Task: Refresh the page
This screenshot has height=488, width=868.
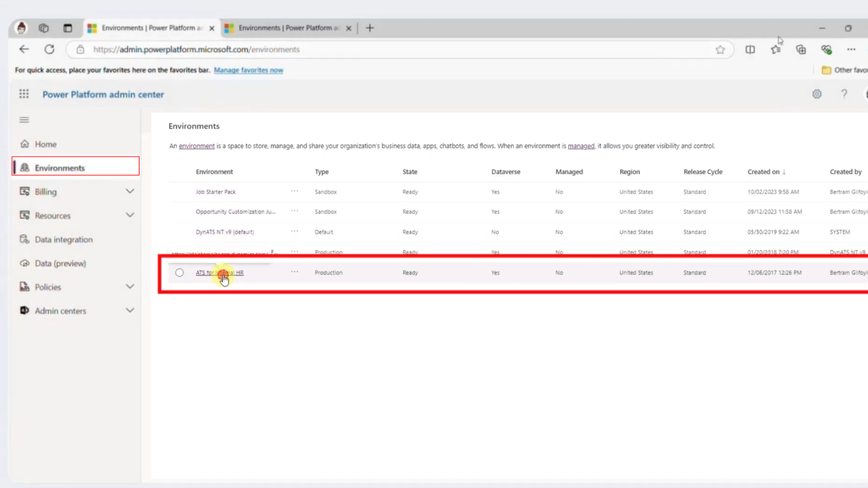Action: tap(49, 49)
